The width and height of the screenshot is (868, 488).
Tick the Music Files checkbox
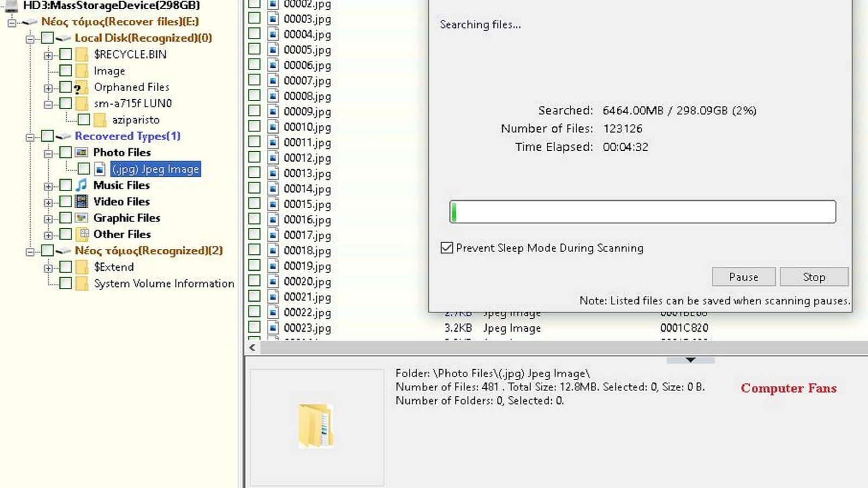coord(66,185)
